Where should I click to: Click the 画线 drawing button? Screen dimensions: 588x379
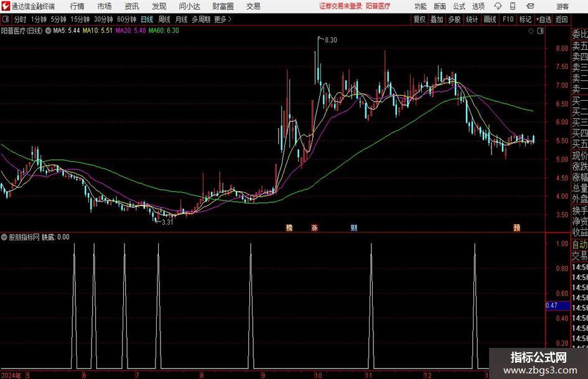click(x=490, y=19)
